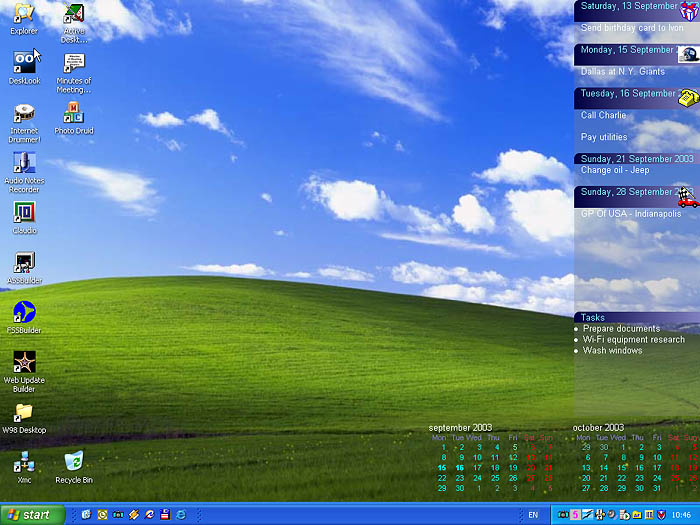The width and height of the screenshot is (700, 525).
Task: Click the 'october 2003' calendar title
Action: pos(598,428)
